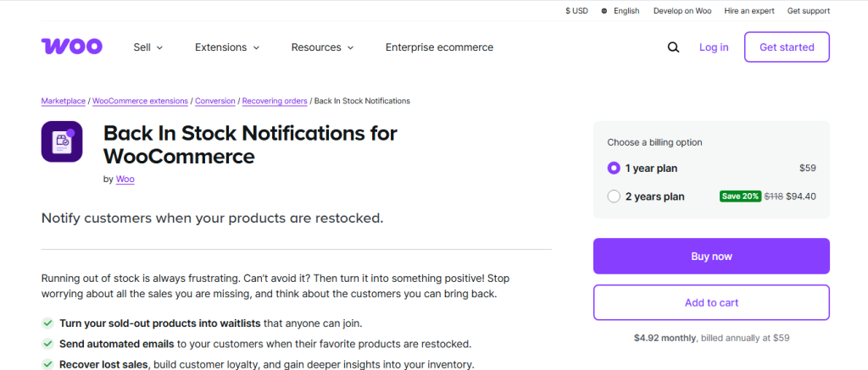Open the search magnifier icon
This screenshot has width=868, height=370.
673,47
